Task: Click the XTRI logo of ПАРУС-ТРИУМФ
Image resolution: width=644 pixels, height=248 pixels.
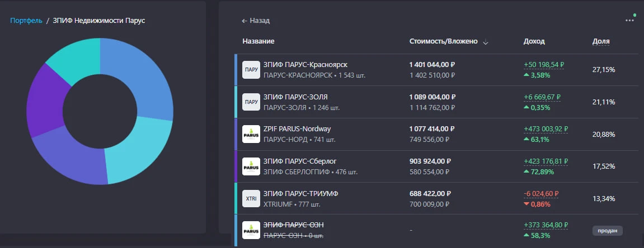Action: click(x=251, y=198)
